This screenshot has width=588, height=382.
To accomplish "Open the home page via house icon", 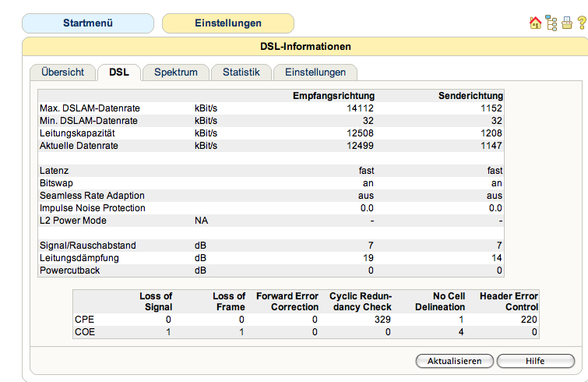I will tap(535, 23).
